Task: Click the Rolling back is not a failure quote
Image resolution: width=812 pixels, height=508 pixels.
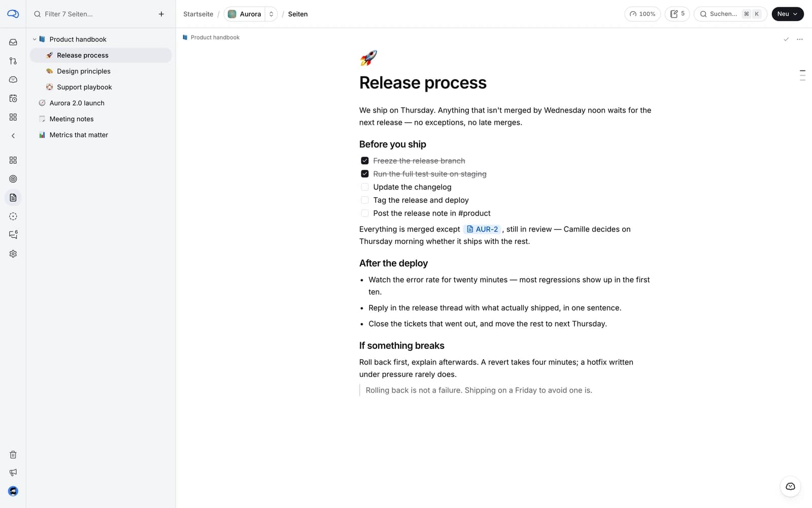Action: (x=479, y=390)
